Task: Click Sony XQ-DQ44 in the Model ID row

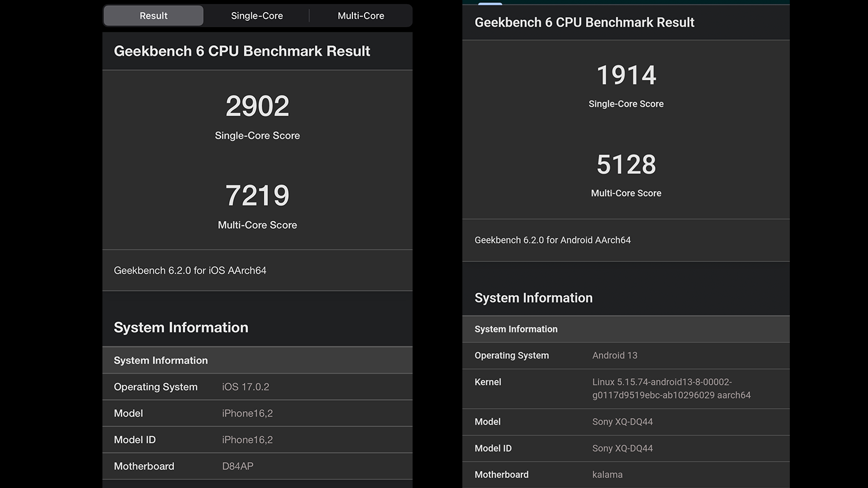Action: point(622,448)
